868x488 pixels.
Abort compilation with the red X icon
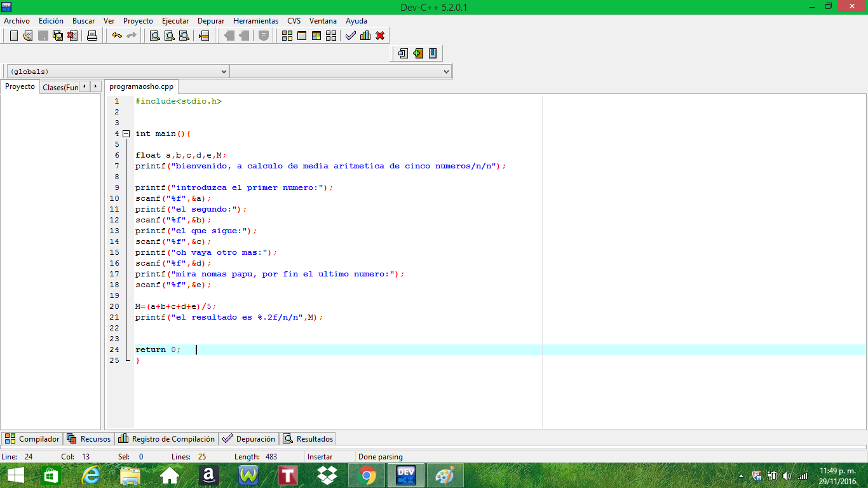coord(380,36)
